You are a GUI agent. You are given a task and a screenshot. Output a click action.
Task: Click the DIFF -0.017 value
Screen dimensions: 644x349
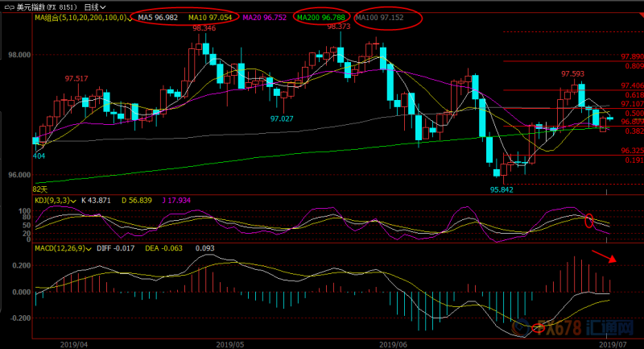(115, 248)
